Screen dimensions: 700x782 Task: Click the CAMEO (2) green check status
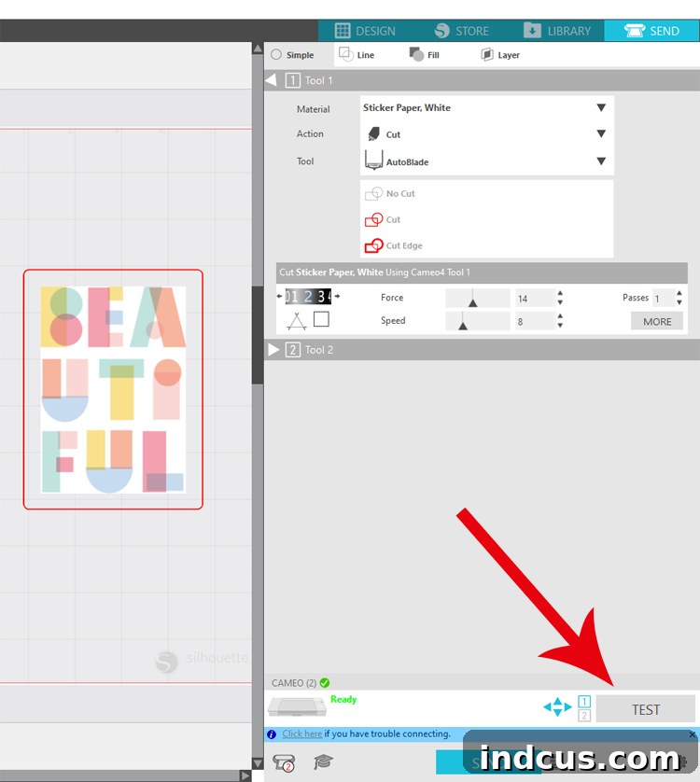click(324, 683)
